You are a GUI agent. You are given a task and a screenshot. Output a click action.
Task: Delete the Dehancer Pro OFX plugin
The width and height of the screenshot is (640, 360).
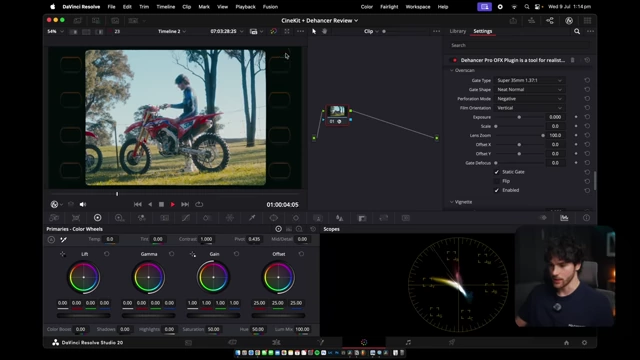click(572, 60)
